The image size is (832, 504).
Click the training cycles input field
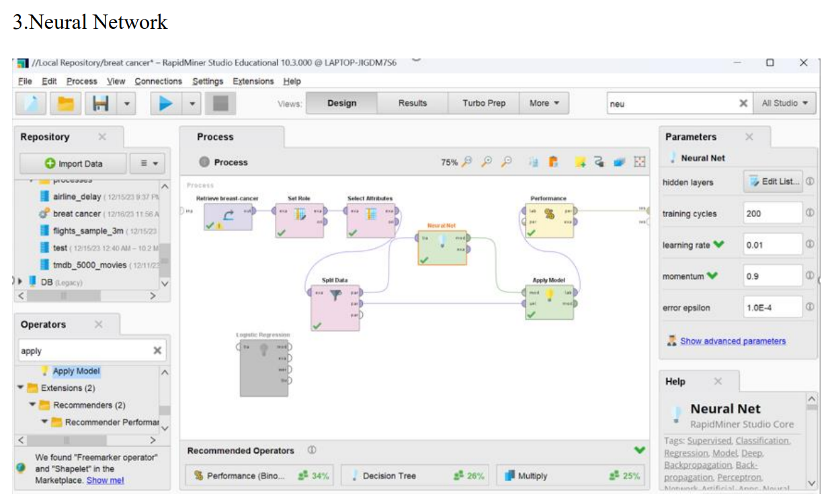[x=772, y=214]
